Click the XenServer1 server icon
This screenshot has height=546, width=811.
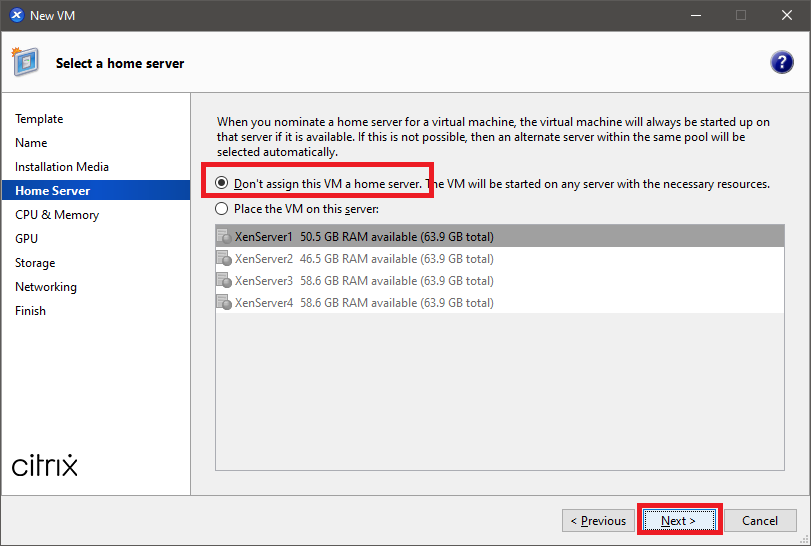pyautogui.click(x=224, y=237)
